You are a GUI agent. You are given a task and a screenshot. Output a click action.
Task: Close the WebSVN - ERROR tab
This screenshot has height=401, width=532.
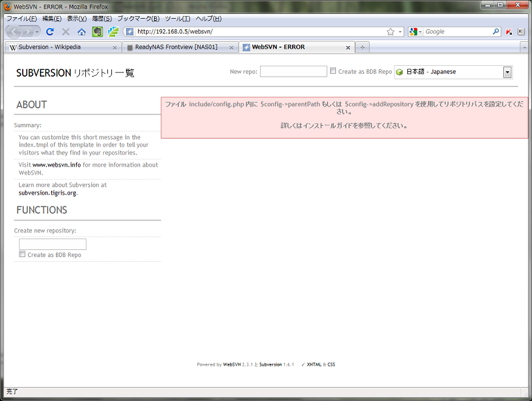[x=348, y=48]
